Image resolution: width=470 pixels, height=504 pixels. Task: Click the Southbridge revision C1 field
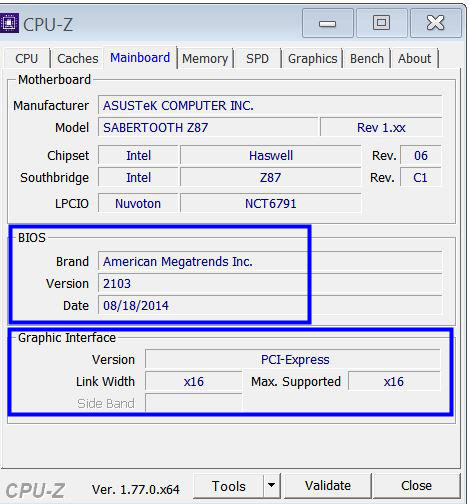[421, 177]
